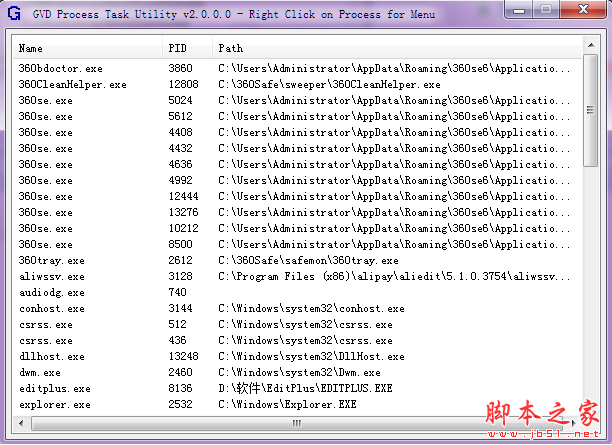Choose PID 8500 in the list
The width and height of the screenshot is (612, 445).
pyautogui.click(x=180, y=244)
